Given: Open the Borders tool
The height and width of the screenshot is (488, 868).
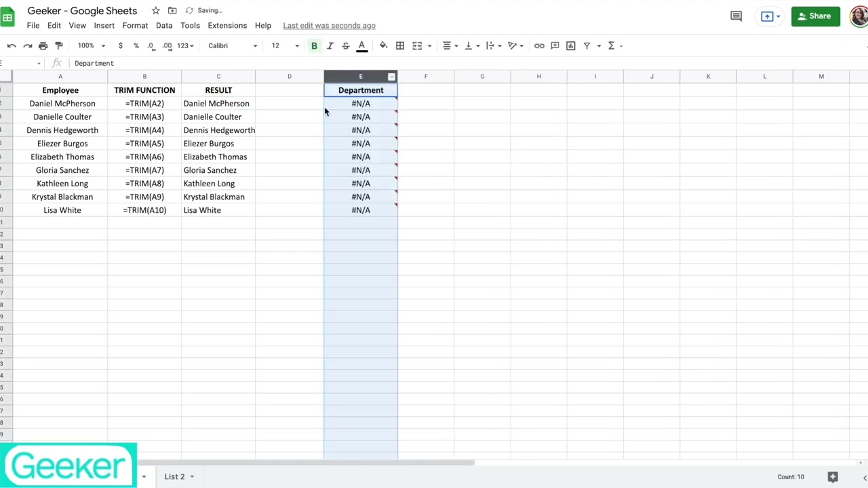Looking at the screenshot, I should click(400, 45).
